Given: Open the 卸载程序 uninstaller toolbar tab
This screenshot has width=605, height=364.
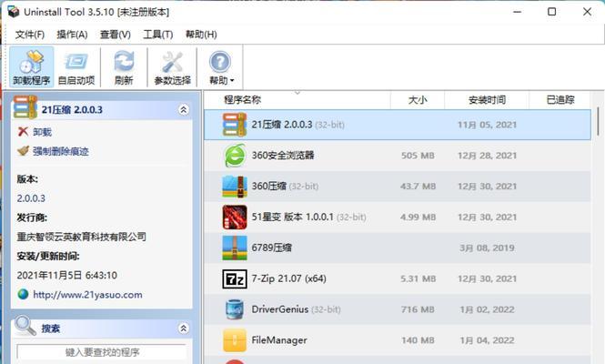Looking at the screenshot, I should click(32, 67).
